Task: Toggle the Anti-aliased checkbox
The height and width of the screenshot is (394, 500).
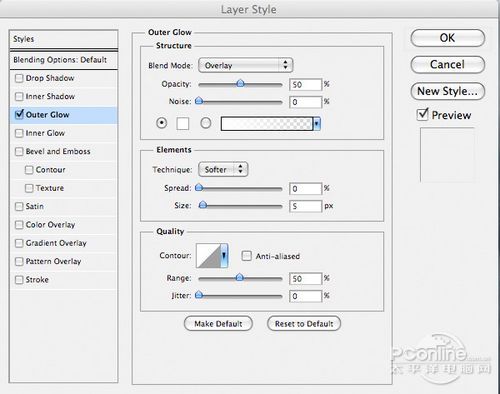Action: tap(246, 256)
